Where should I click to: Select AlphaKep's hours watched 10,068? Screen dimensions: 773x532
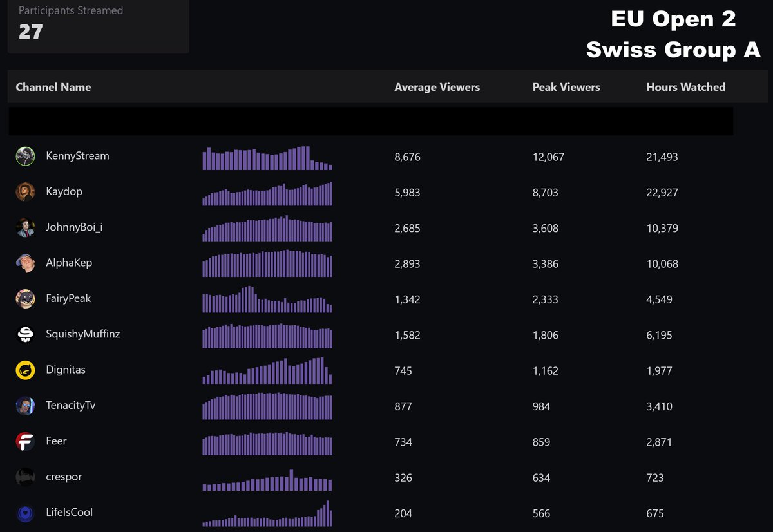pyautogui.click(x=662, y=264)
